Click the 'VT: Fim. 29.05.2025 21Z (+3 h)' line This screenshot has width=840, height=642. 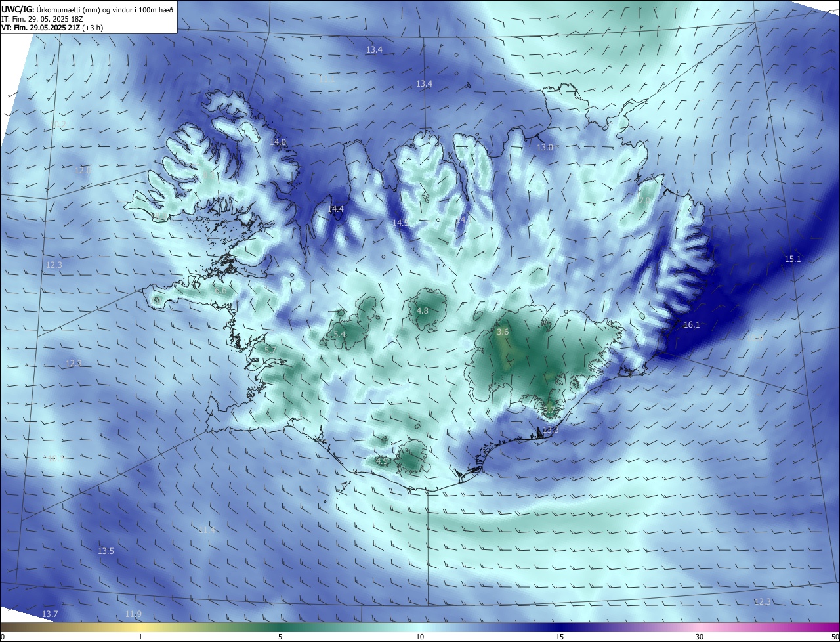pyautogui.click(x=52, y=28)
